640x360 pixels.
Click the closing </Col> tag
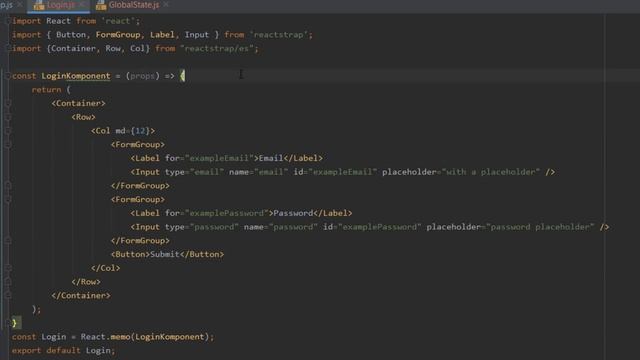coord(106,268)
